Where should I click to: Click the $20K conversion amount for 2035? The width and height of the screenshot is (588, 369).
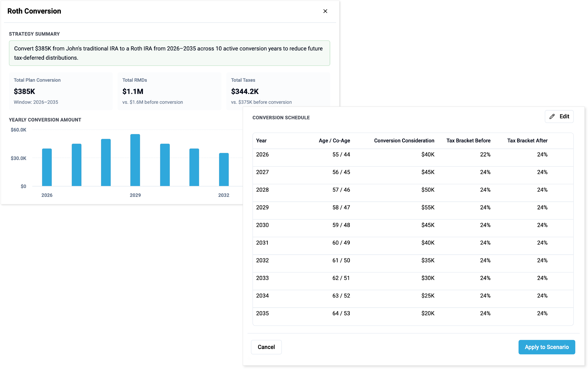pyautogui.click(x=428, y=313)
